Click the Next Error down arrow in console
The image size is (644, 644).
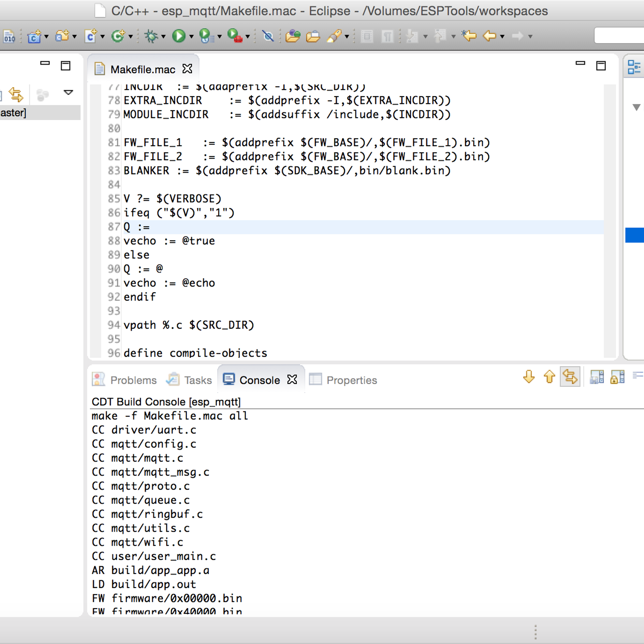tap(529, 377)
